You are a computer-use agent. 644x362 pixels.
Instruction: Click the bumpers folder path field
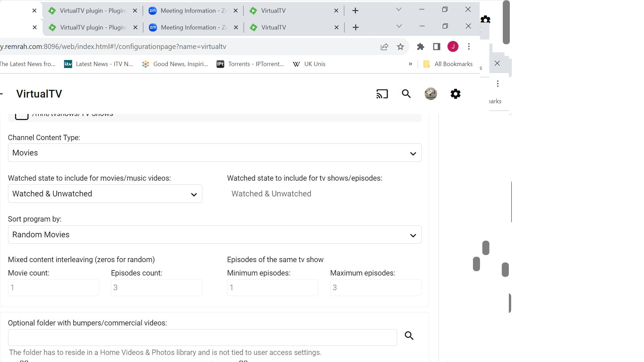(x=202, y=338)
